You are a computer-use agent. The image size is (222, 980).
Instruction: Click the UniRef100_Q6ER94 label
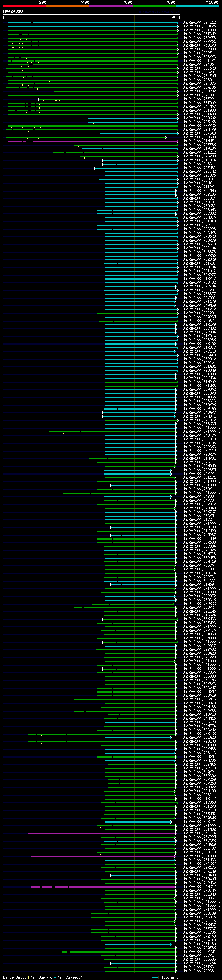[199, 99]
